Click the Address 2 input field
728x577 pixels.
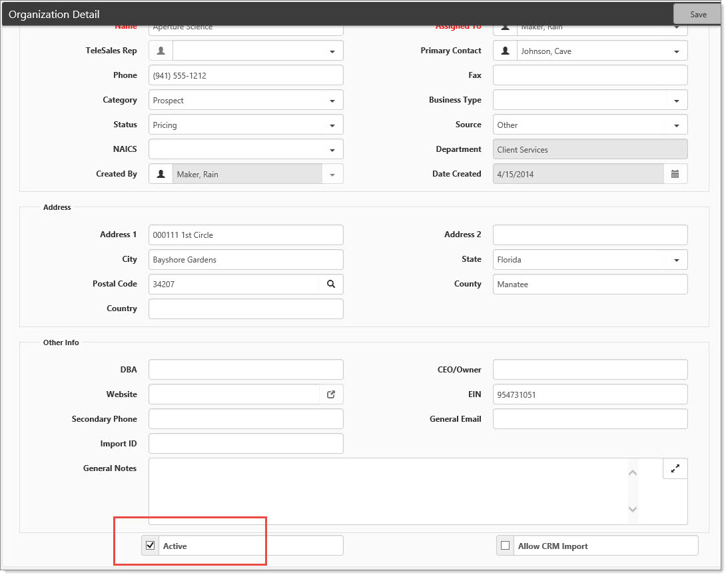click(x=590, y=235)
